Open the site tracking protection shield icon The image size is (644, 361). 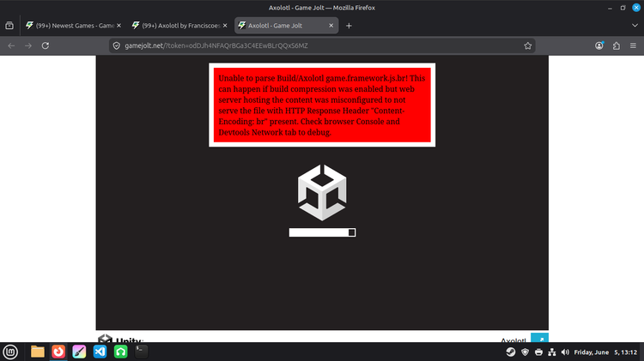[117, 45]
